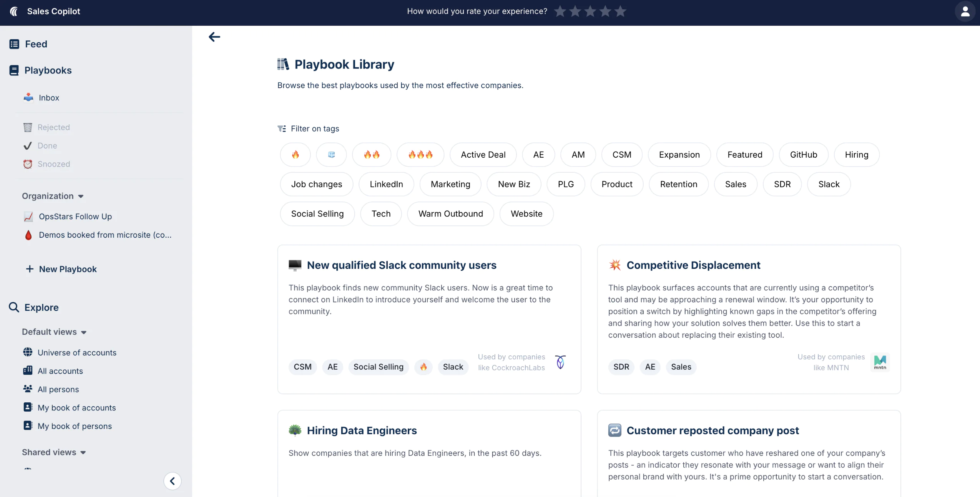Screen dimensions: 980x497
Task: Filter playbooks by PLG tag
Action: pos(566,184)
